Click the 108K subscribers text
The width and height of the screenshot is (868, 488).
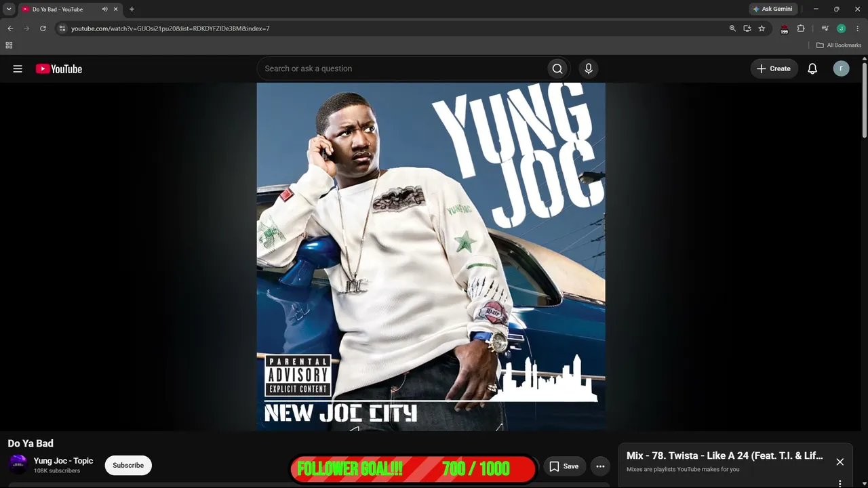[x=57, y=471]
